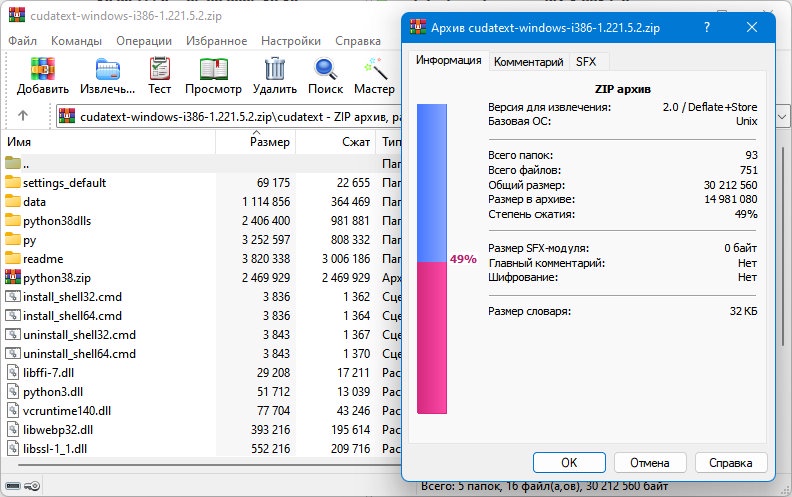This screenshot has height=497, width=792.
Task: Click the '32 КБ' dictionary size value
Action: pyautogui.click(x=744, y=311)
